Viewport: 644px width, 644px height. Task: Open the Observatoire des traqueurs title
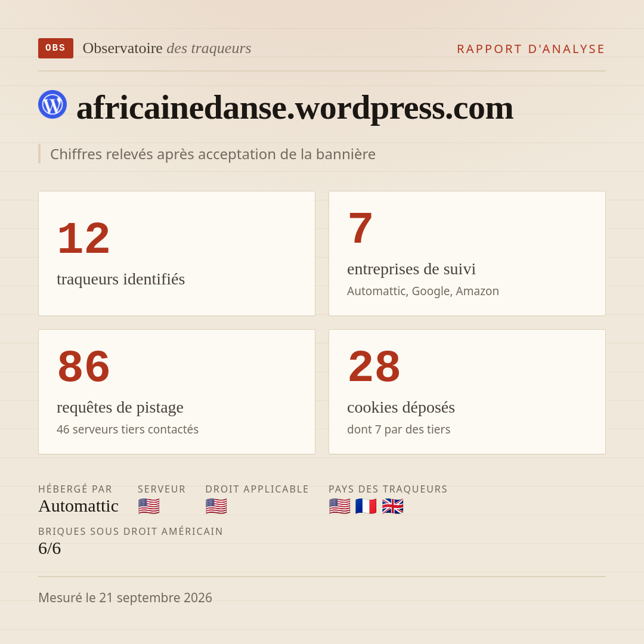click(167, 48)
